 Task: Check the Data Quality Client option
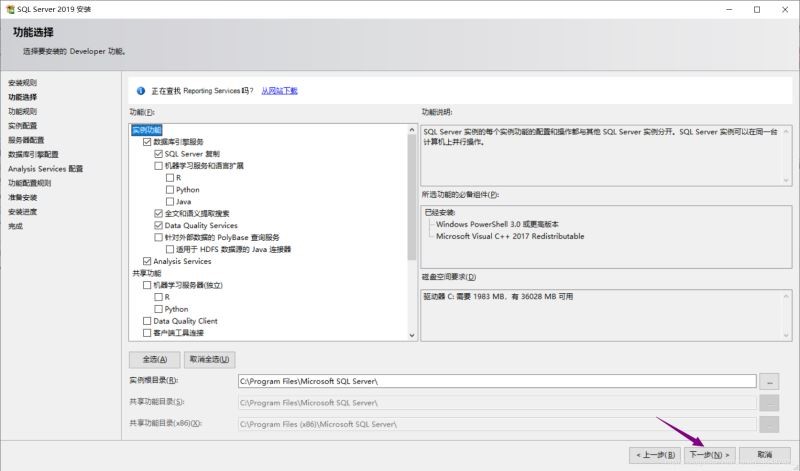pos(147,321)
